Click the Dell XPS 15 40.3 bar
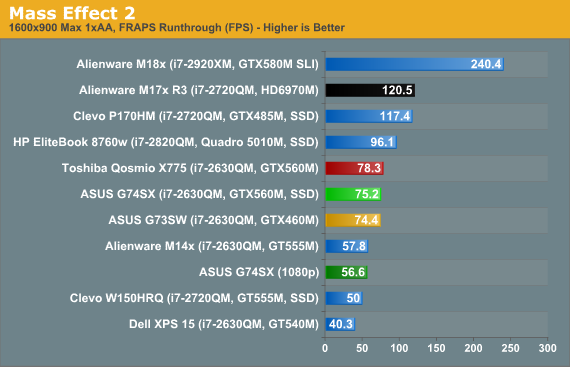This screenshot has width=570, height=367. 340,324
